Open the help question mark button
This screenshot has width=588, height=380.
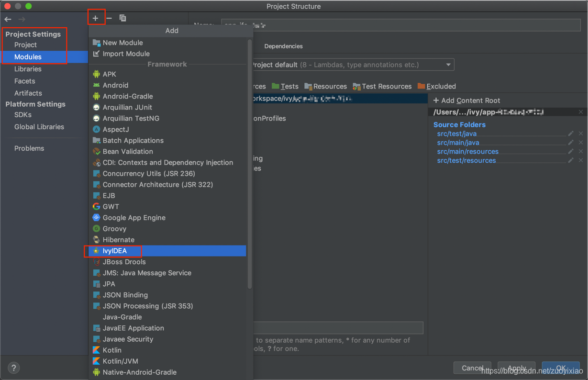pyautogui.click(x=13, y=368)
